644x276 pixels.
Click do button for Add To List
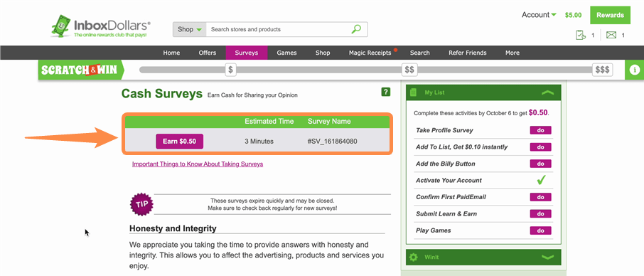(540, 147)
